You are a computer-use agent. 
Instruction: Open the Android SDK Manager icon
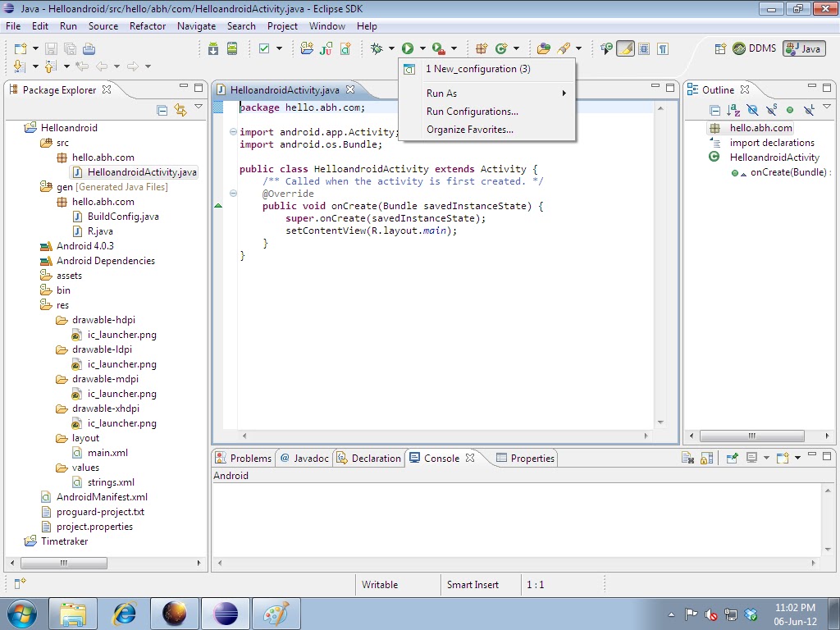click(x=213, y=48)
